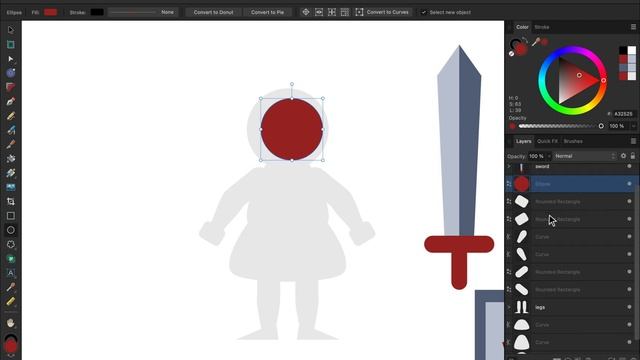The width and height of the screenshot is (640, 360).
Task: Open the layer effects gear in the Layers panel
Action: (x=623, y=156)
